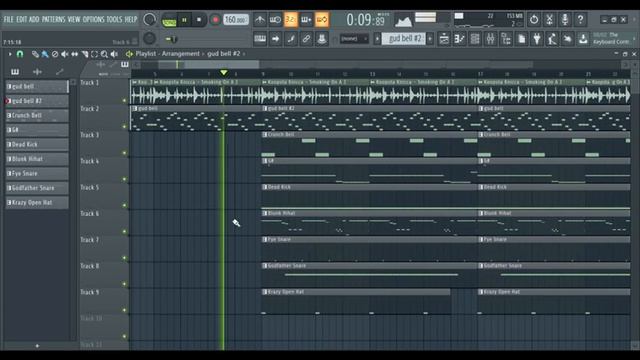Open the Godfather Snare clip menu on Track 8
Image resolution: width=640 pixels, height=360 pixels.
265,266
